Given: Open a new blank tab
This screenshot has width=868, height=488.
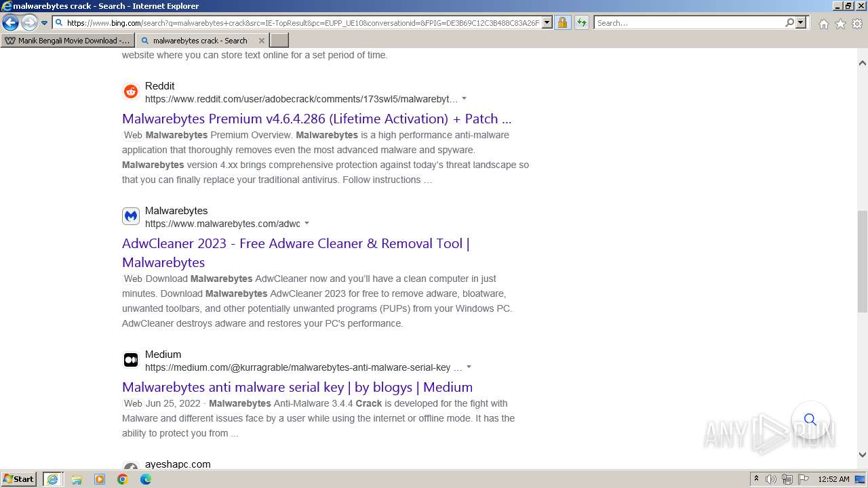Looking at the screenshot, I should tap(279, 41).
